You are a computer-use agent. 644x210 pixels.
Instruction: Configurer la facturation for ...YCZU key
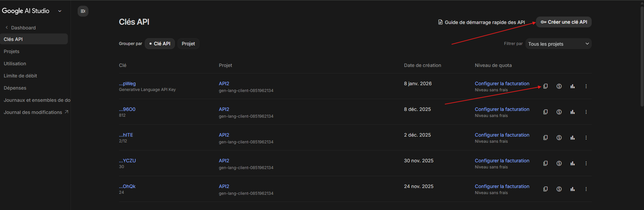tap(502, 161)
